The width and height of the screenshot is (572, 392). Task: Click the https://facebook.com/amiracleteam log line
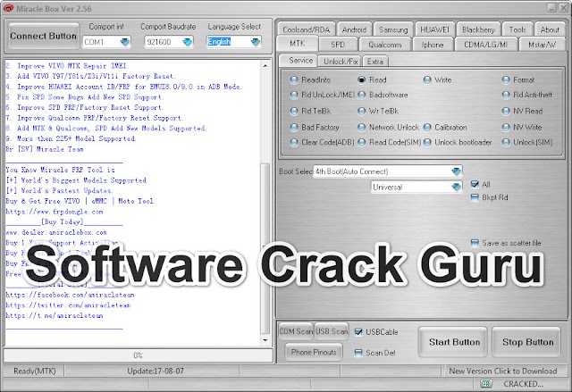click(70, 295)
